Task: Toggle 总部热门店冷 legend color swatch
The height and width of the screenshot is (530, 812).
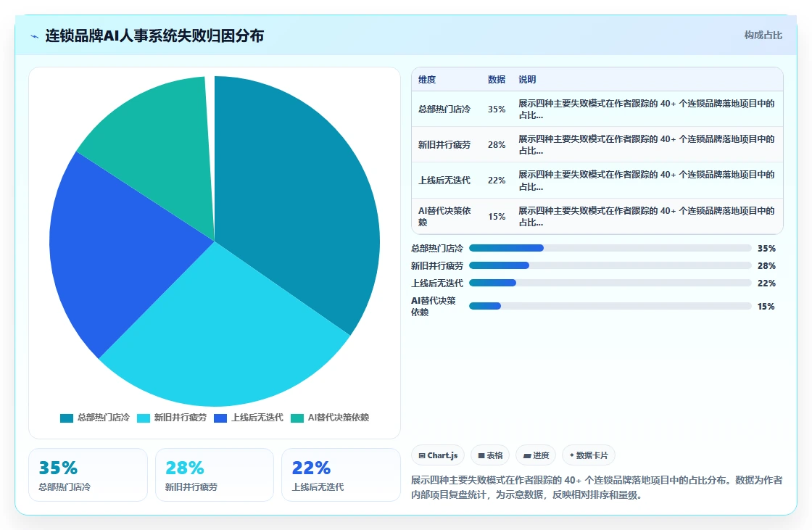Action: click(66, 418)
